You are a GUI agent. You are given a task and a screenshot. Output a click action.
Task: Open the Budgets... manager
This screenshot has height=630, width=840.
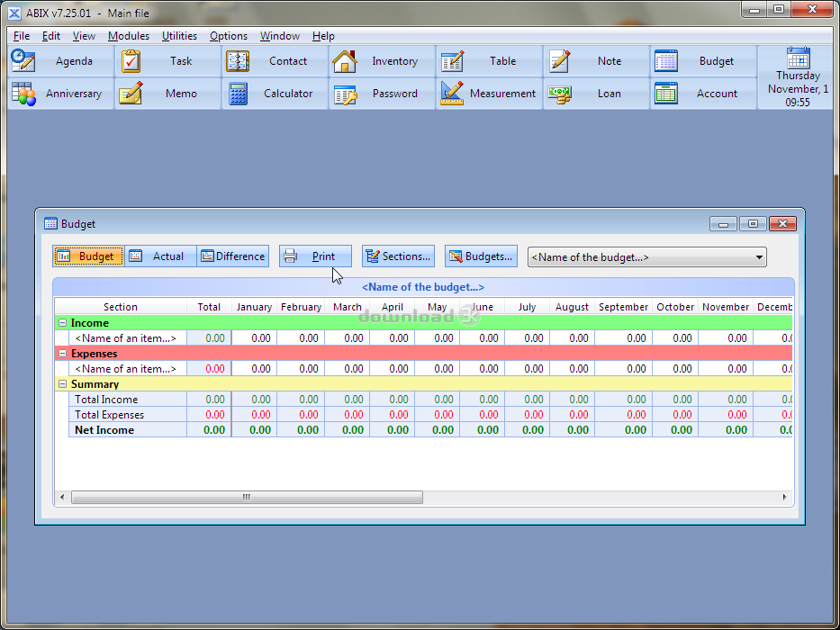tap(481, 256)
